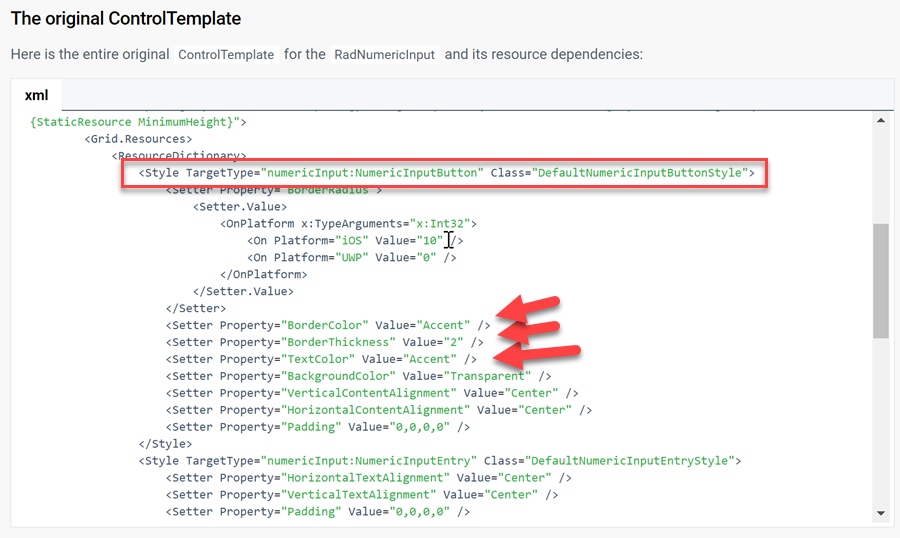Click the VerticalContentAlignment Setter line
The height and width of the screenshot is (538, 900).
[372, 393]
